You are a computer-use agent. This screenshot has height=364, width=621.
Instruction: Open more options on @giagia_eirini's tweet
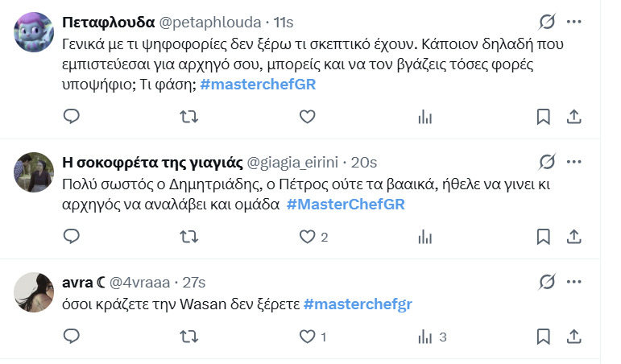click(x=574, y=161)
